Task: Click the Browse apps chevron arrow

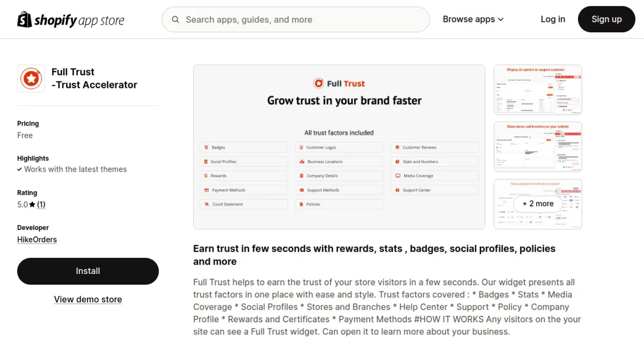Action: click(x=501, y=20)
